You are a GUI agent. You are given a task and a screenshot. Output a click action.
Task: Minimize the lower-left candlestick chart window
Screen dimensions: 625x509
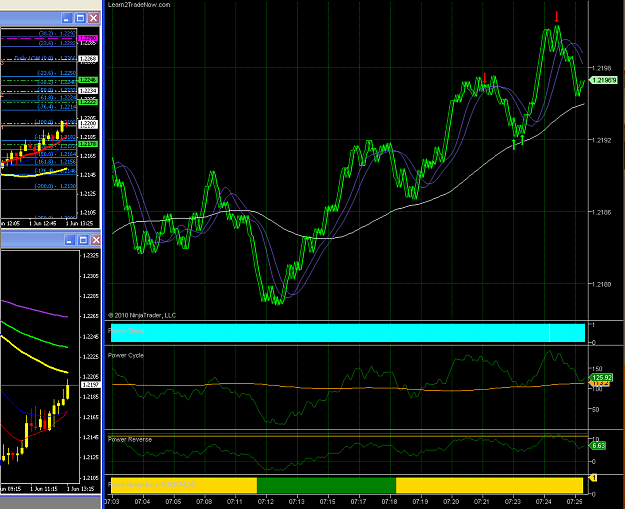[x=70, y=240]
